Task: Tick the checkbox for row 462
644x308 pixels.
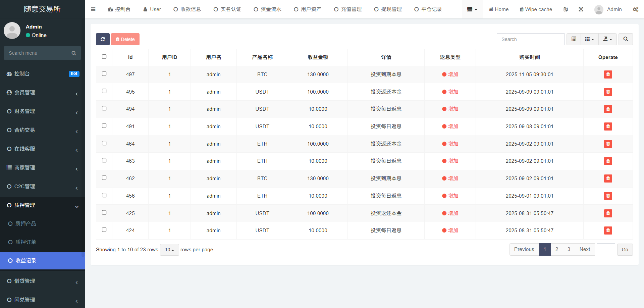Action: coord(104,178)
